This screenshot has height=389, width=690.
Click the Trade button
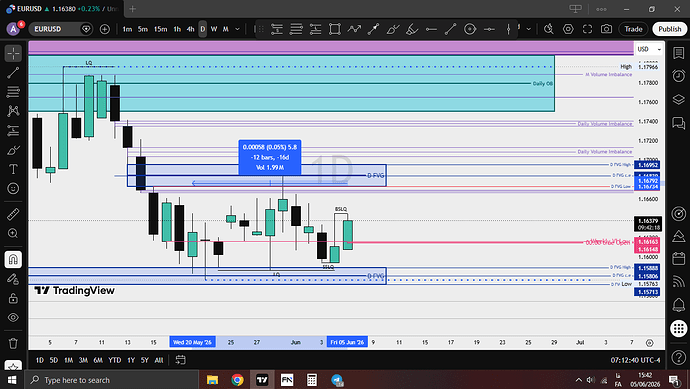pos(633,29)
